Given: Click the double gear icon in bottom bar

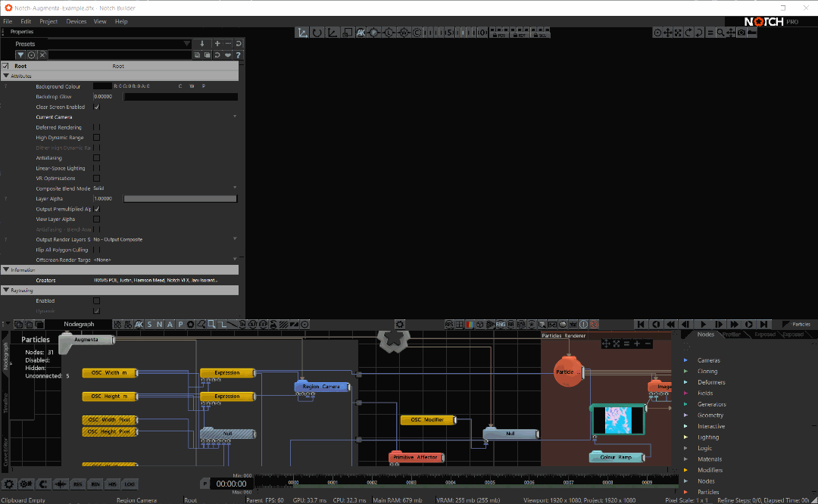Looking at the screenshot, I should coord(26,484).
